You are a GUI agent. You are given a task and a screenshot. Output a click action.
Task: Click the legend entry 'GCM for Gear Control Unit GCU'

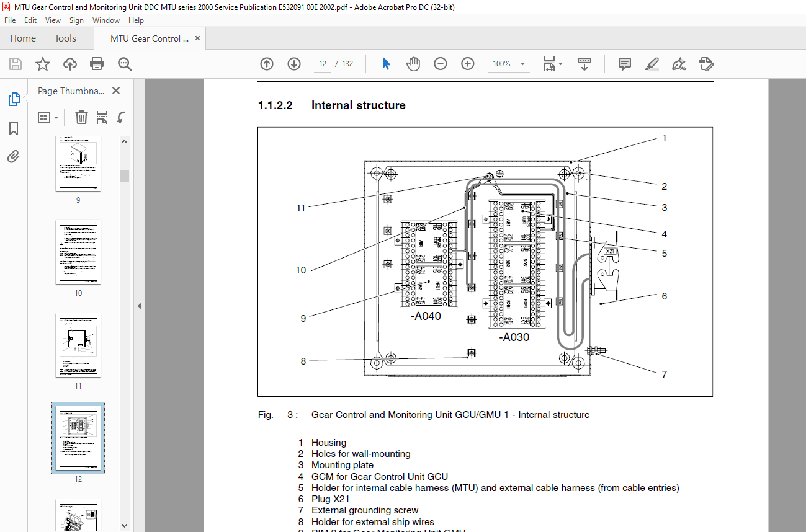tap(380, 477)
